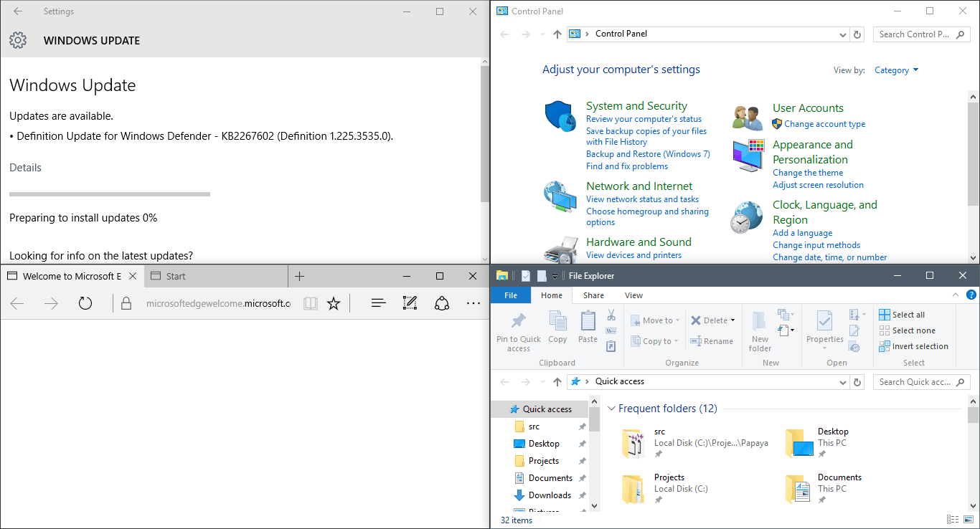Open the Delete dropdown arrow

[x=732, y=320]
